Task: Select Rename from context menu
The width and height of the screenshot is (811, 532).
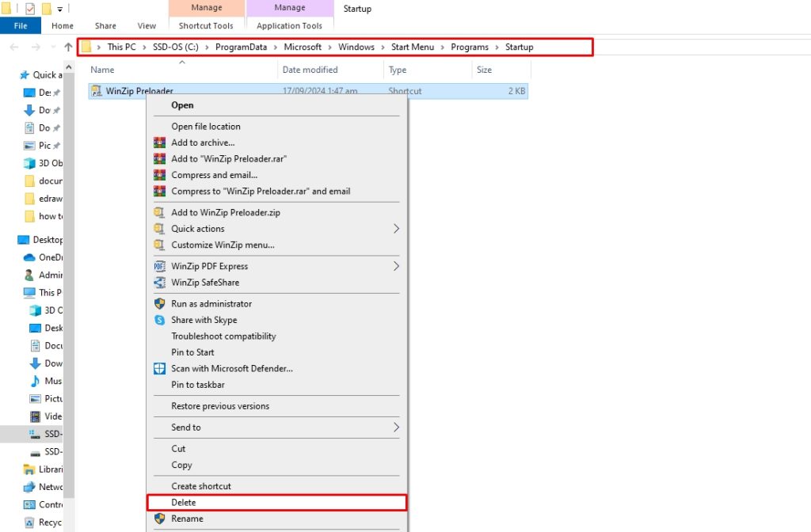Action: coord(276,519)
